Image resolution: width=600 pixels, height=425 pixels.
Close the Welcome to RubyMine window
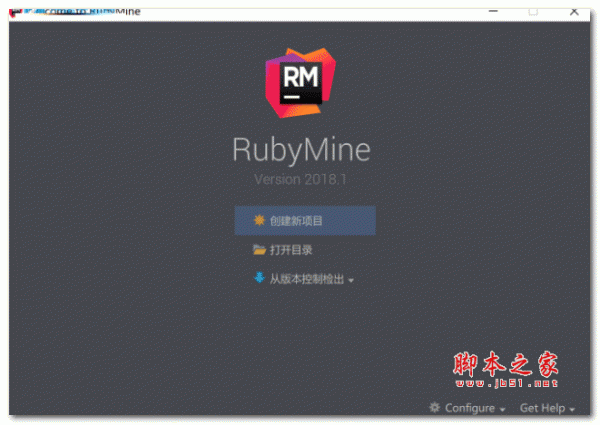point(574,11)
